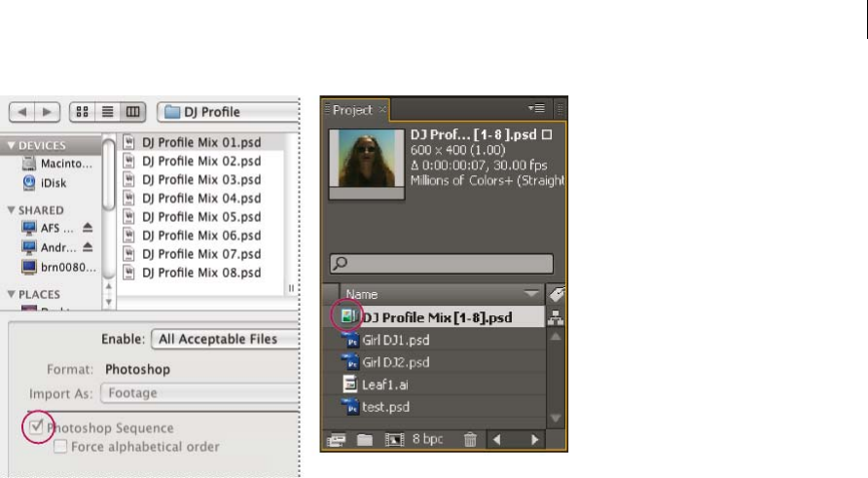Select DJ Profile Mix 03.psd
This screenshot has width=868, height=478.
pyautogui.click(x=201, y=179)
